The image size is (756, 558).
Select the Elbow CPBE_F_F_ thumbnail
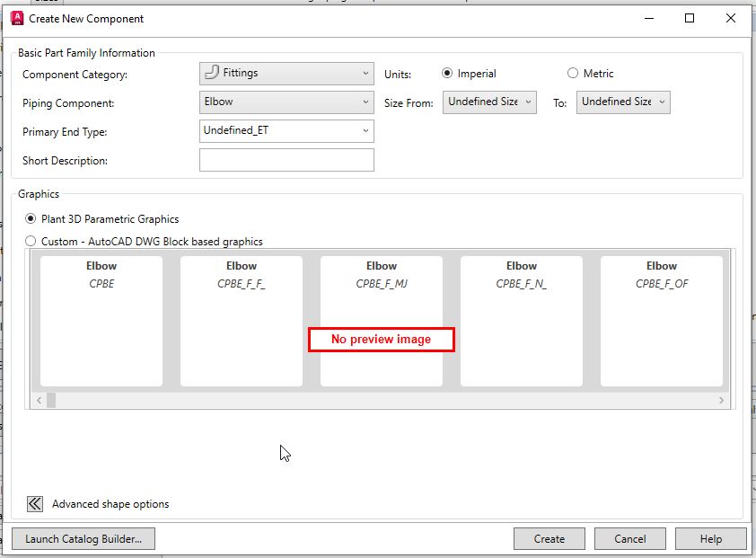coord(242,321)
